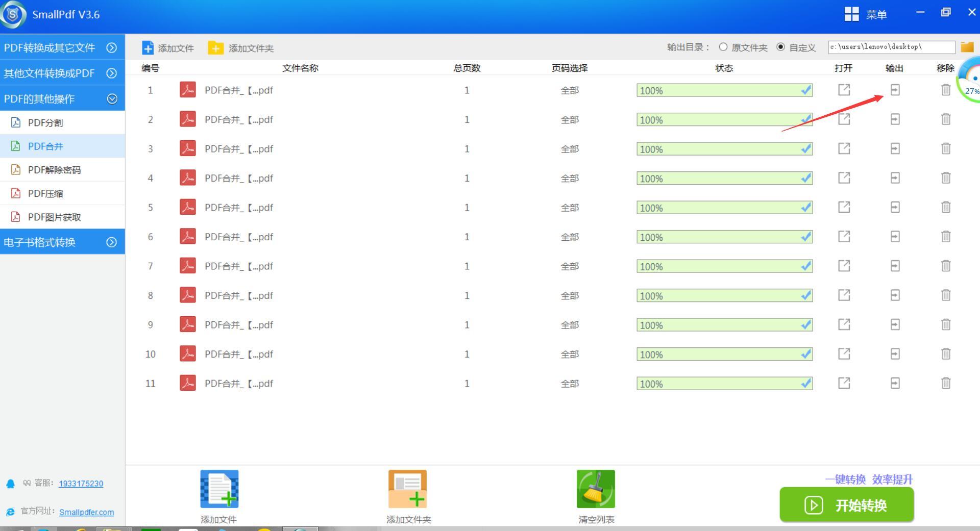Click file name in row 8
This screenshot has height=531, width=980.
coord(239,296)
